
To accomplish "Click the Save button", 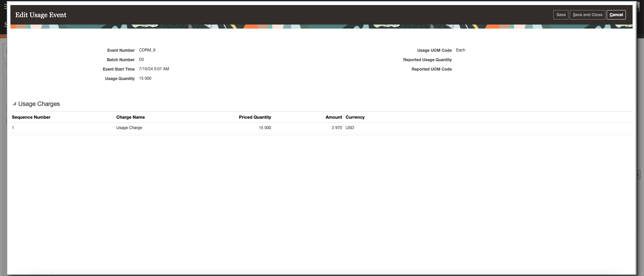I will click(x=561, y=15).
